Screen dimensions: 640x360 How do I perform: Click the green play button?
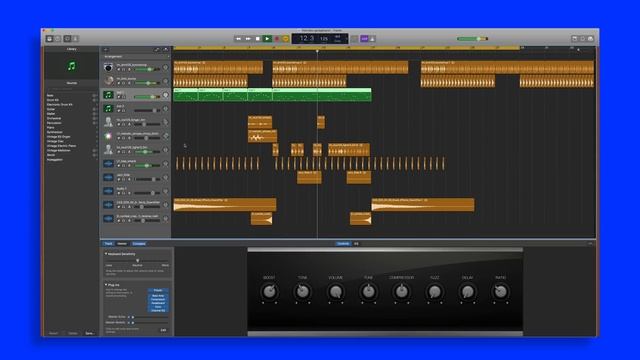[x=267, y=39]
